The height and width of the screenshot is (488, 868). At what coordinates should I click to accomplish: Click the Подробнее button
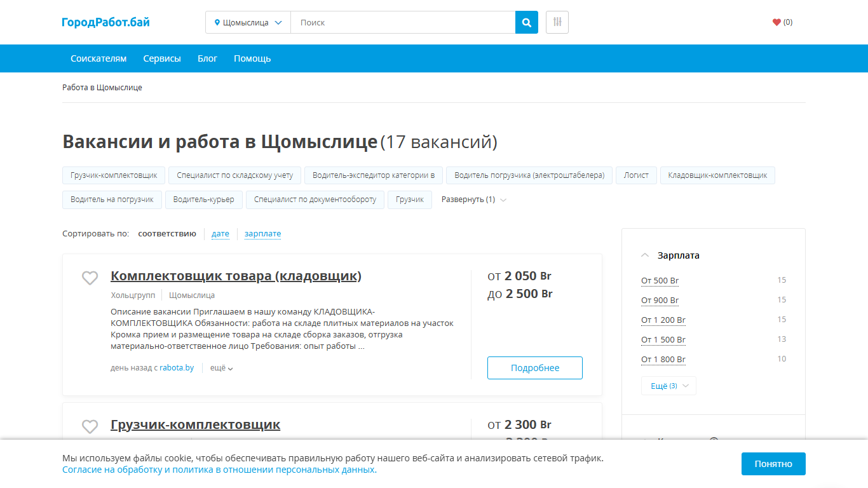click(535, 368)
